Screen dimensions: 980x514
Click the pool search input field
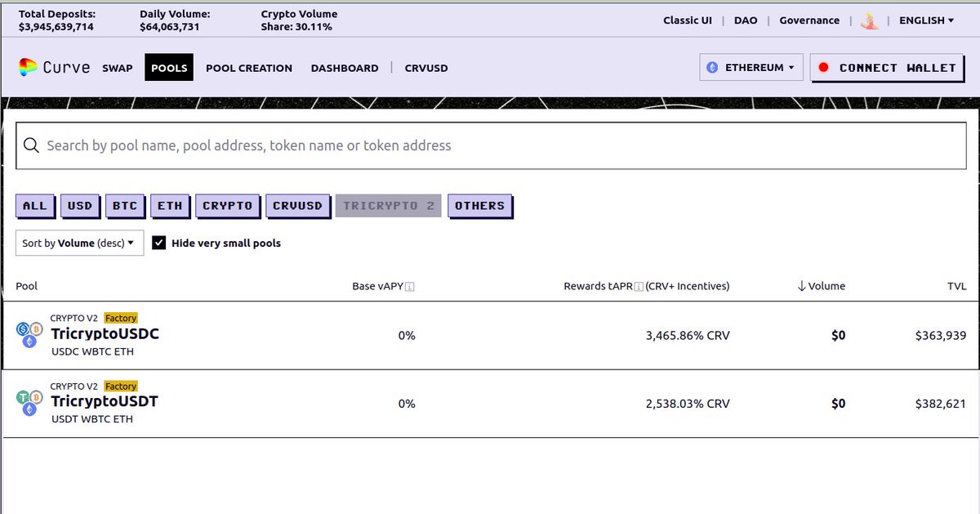pyautogui.click(x=491, y=145)
